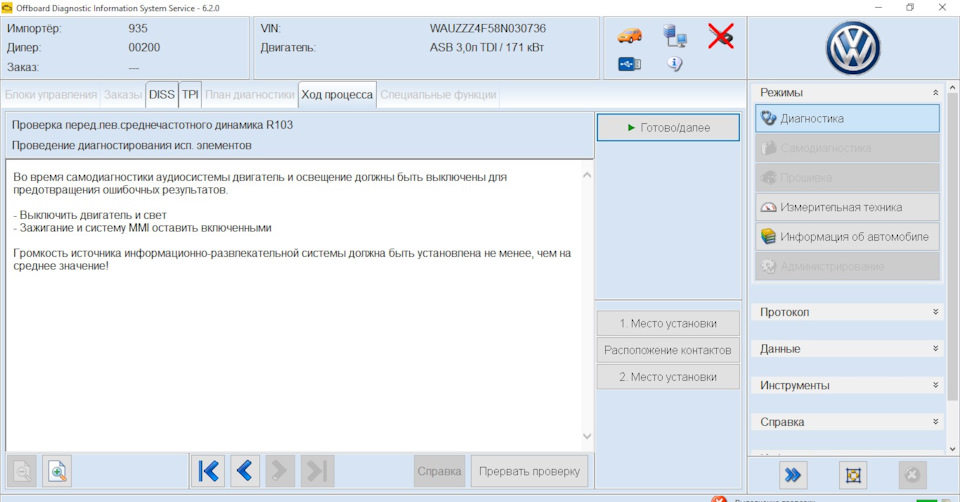Switch to Специальные функции tab
The width and height of the screenshot is (960, 502).
[438, 95]
